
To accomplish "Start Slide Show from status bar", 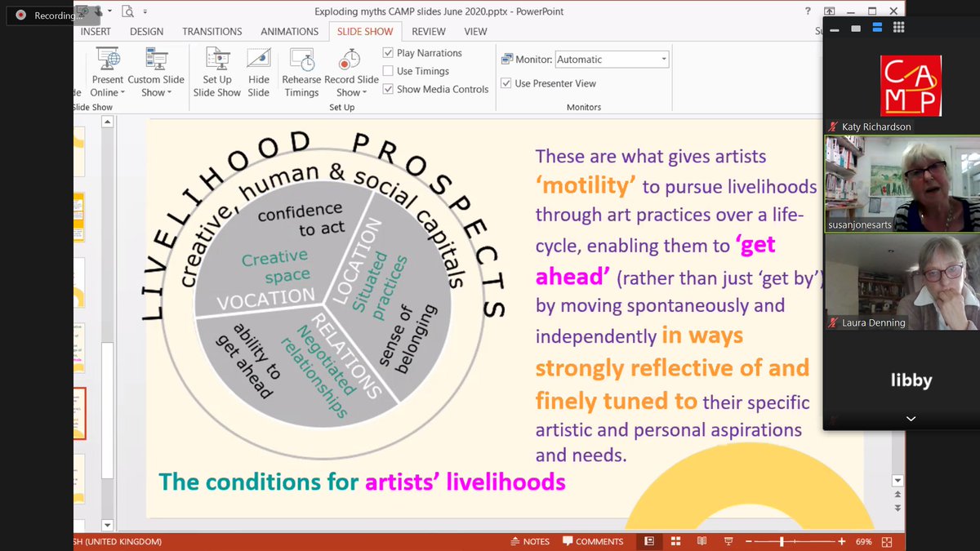I will 728,541.
